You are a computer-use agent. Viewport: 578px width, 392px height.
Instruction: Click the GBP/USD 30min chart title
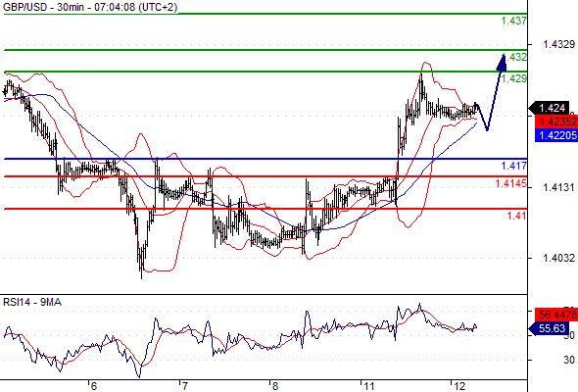click(x=90, y=7)
